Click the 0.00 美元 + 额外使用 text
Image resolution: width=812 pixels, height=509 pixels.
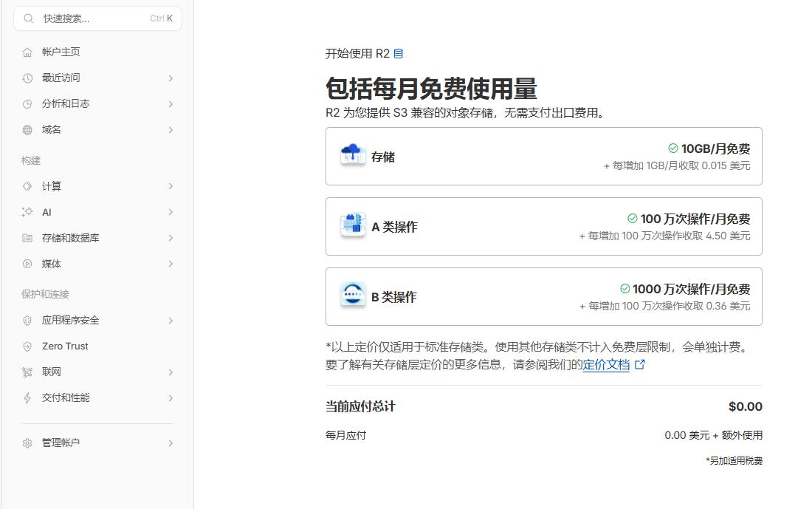[714, 435]
